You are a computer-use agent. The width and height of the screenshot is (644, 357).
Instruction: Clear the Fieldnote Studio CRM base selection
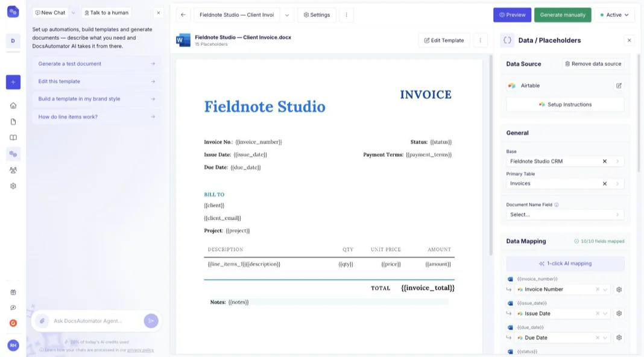point(605,162)
